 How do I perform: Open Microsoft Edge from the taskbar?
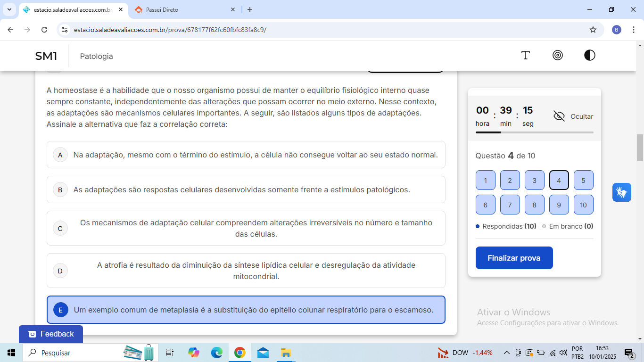(x=216, y=353)
